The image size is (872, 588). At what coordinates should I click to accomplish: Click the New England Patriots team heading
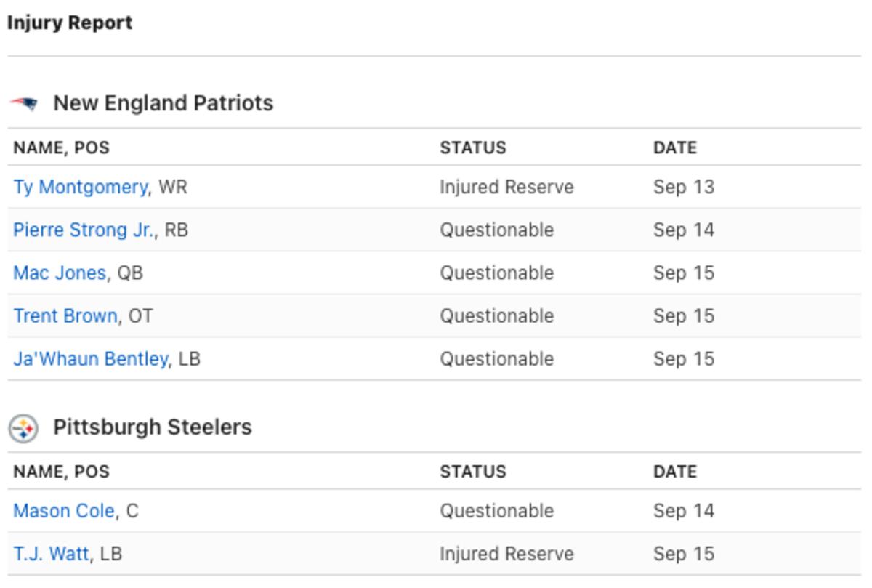coord(163,103)
